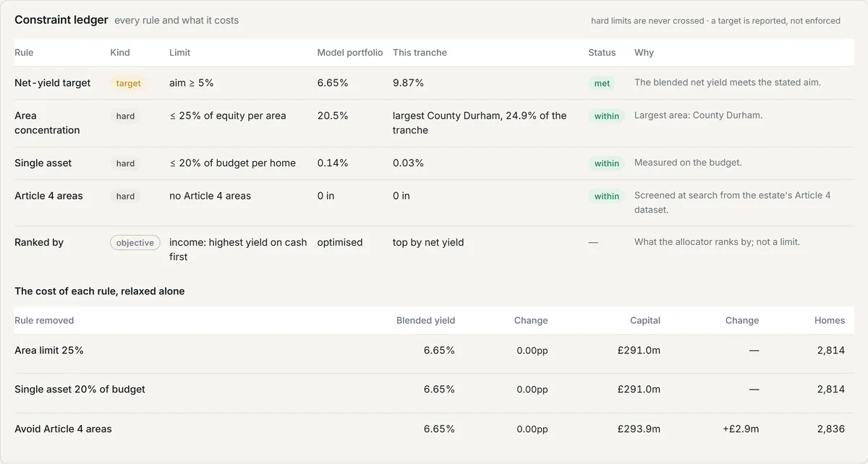Viewport: 868px width, 464px height.
Task: Click the 'aim ≥ 5%' limit value
Action: (192, 83)
